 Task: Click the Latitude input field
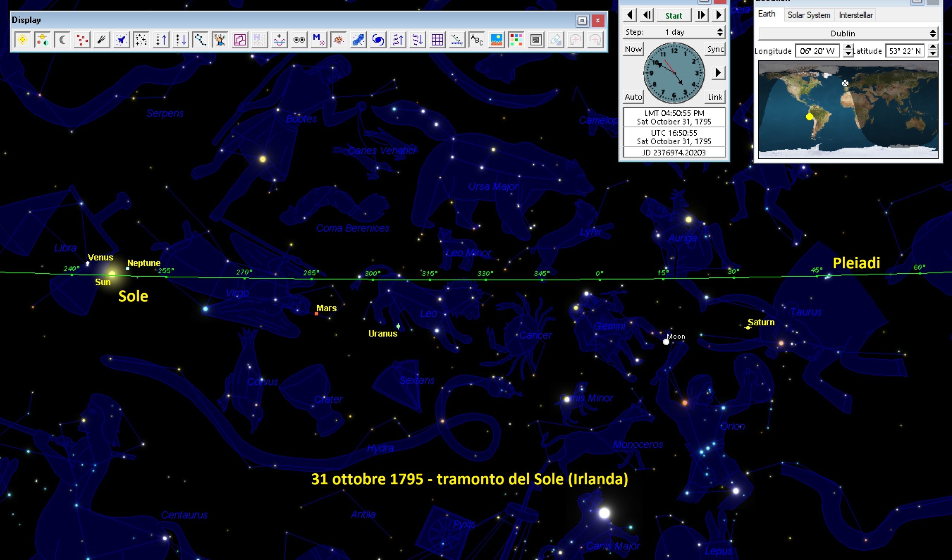coord(905,51)
